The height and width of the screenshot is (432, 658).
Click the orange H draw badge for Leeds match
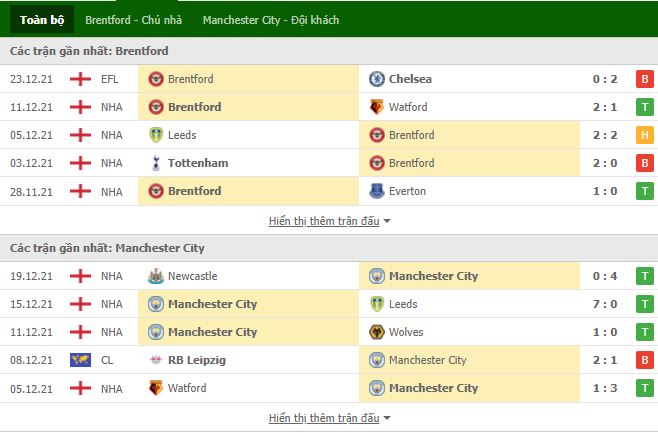(645, 135)
